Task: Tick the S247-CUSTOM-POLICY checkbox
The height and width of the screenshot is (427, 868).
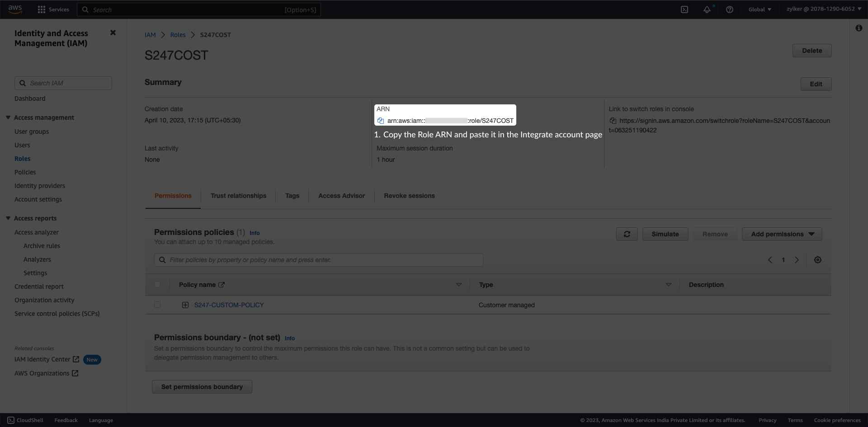Action: 157,305
